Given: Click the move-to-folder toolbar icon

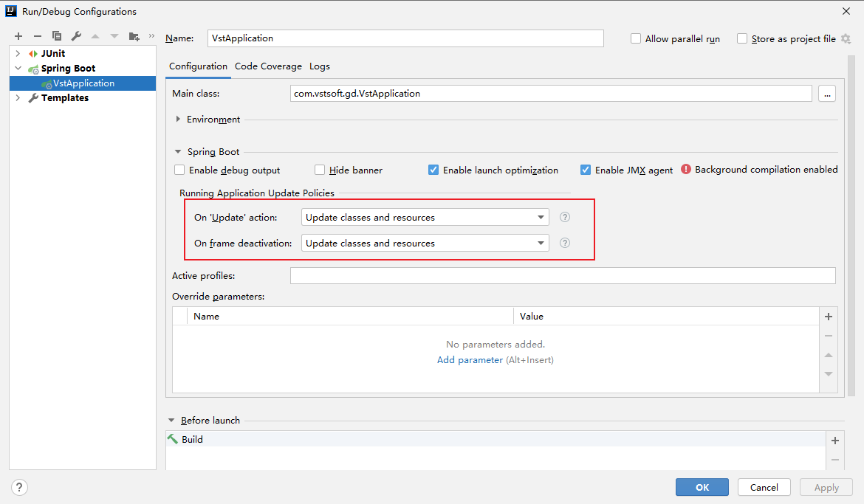Looking at the screenshot, I should point(134,36).
